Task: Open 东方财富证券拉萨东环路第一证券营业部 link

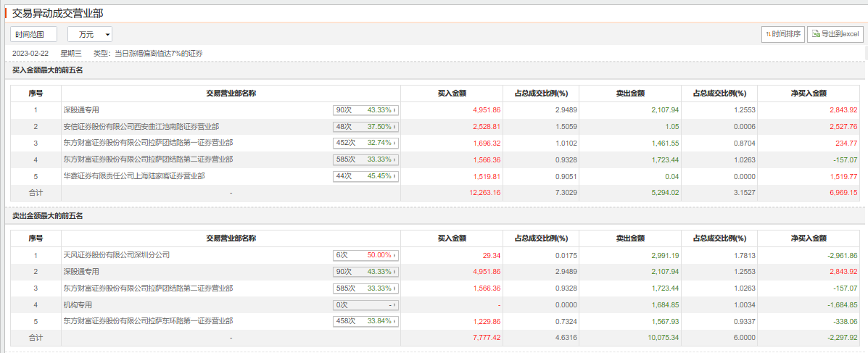Action: [149, 321]
